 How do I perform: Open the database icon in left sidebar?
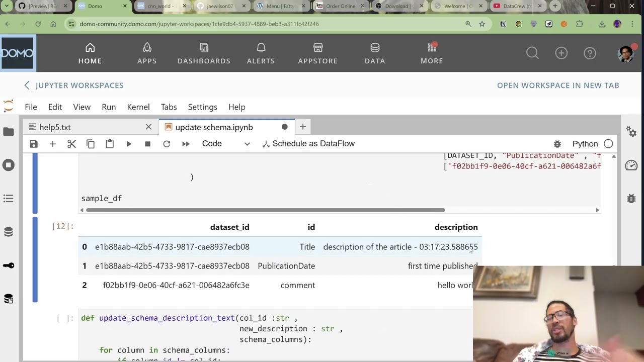tap(9, 232)
